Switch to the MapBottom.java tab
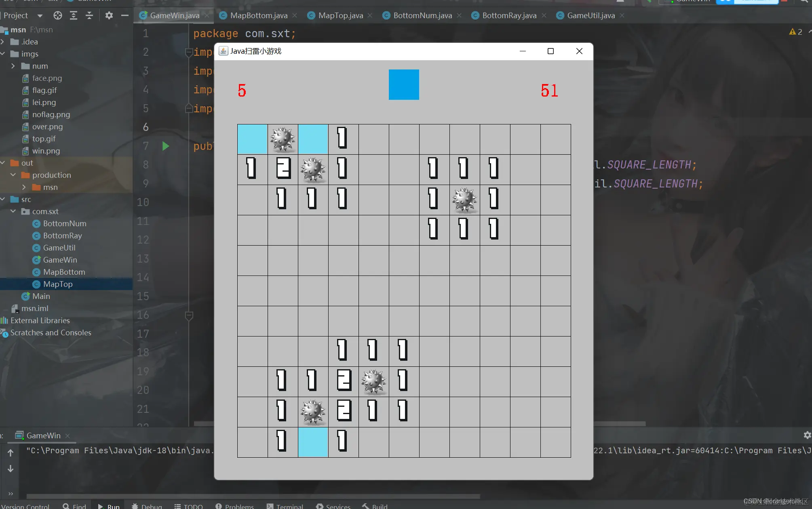 pos(258,15)
